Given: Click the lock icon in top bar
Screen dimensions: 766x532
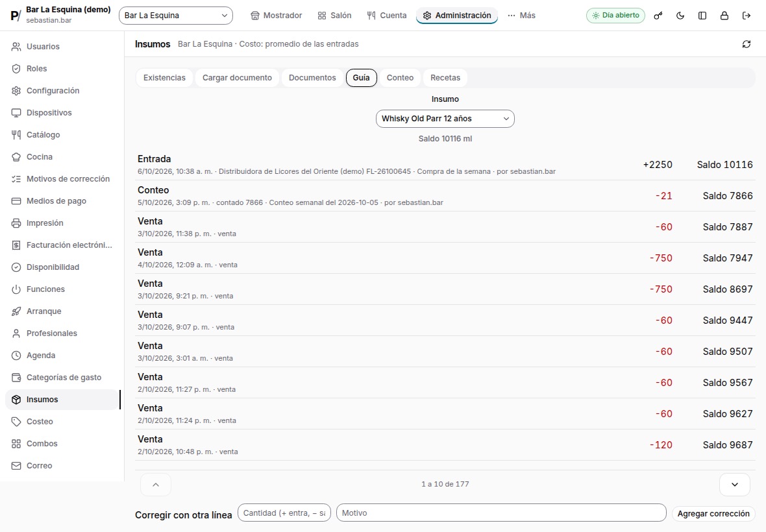Looking at the screenshot, I should [x=724, y=16].
